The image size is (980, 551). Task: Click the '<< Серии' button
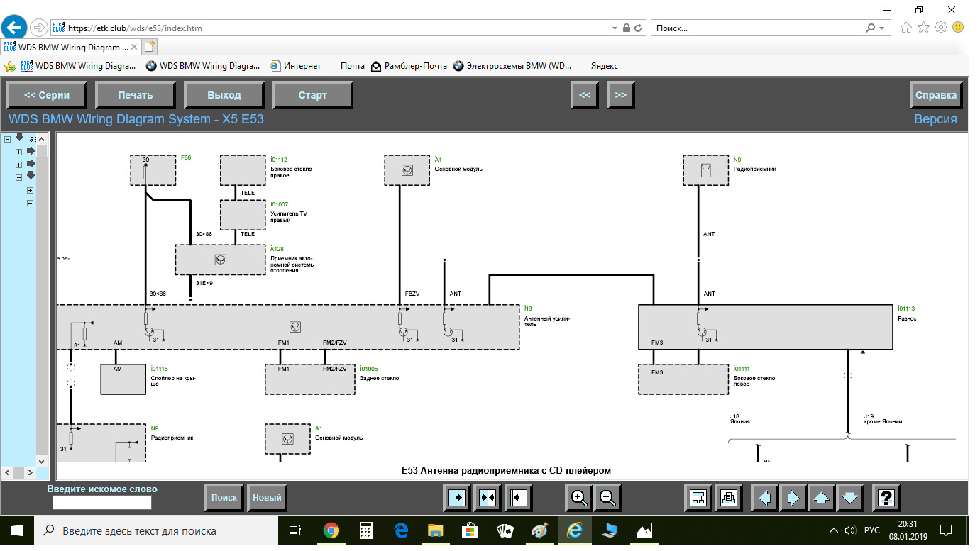(x=47, y=95)
